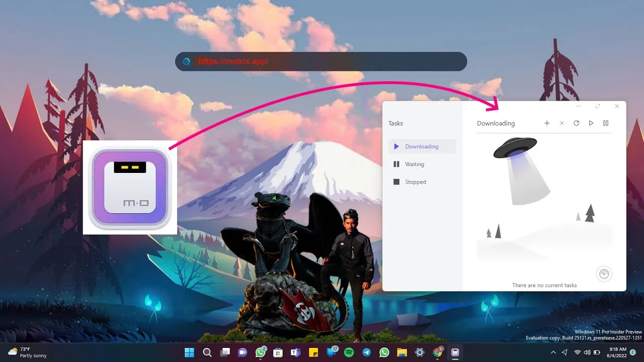644x362 pixels.
Task: Open the weather widget showing 73°F
Action: coord(27,352)
